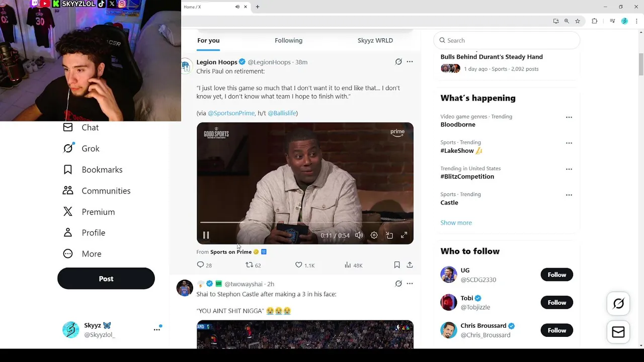Click the Post button

[x=106, y=279]
